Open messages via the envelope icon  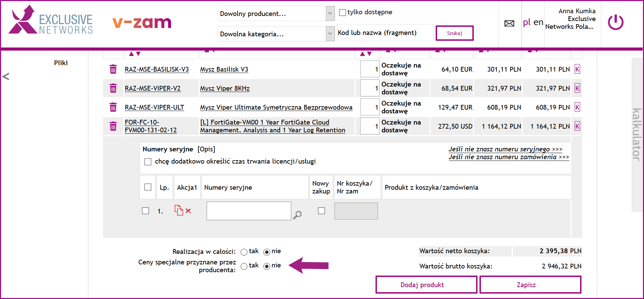point(509,23)
